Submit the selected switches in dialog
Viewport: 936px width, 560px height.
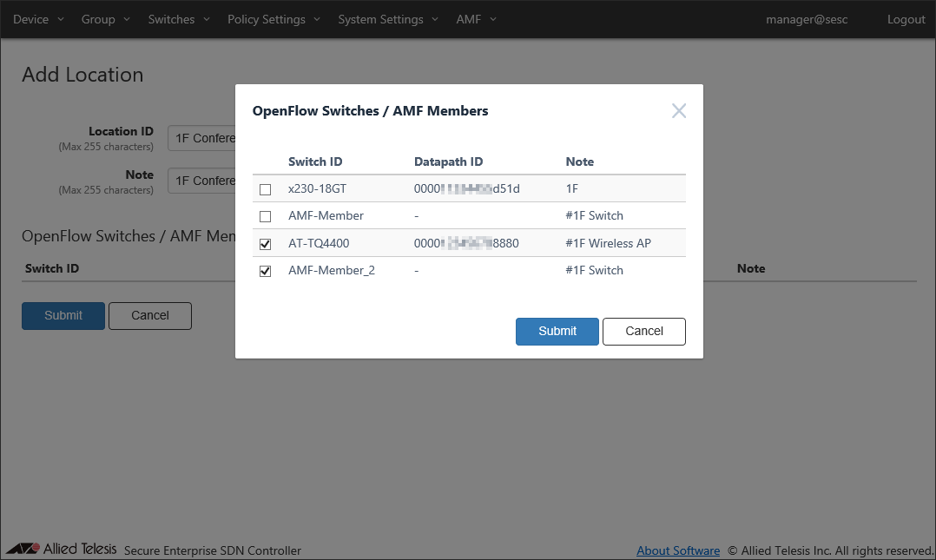tap(557, 331)
